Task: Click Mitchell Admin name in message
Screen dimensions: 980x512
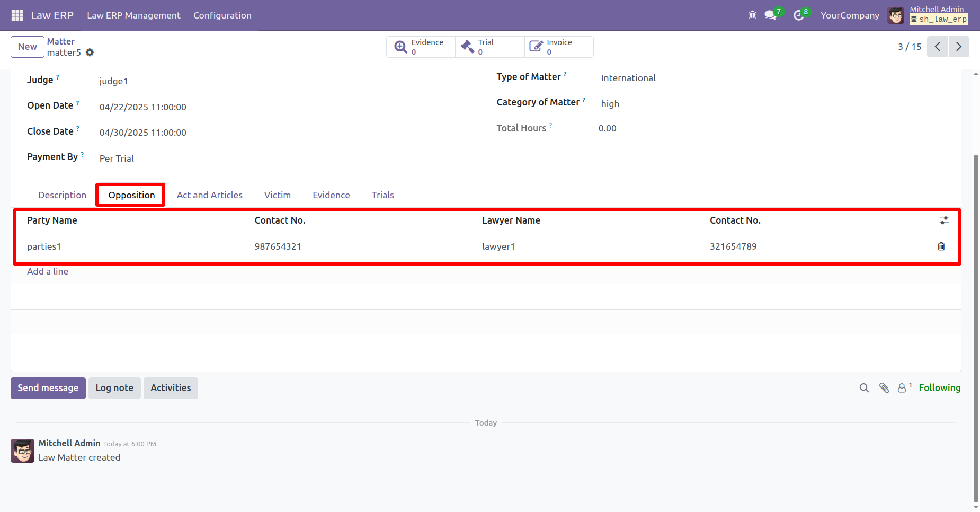Action: point(69,443)
